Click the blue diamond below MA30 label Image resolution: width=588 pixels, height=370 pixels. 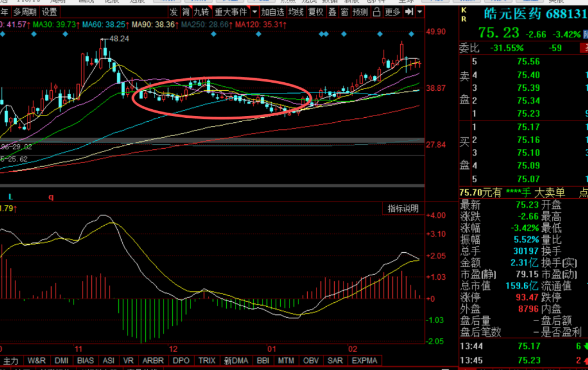[33, 34]
